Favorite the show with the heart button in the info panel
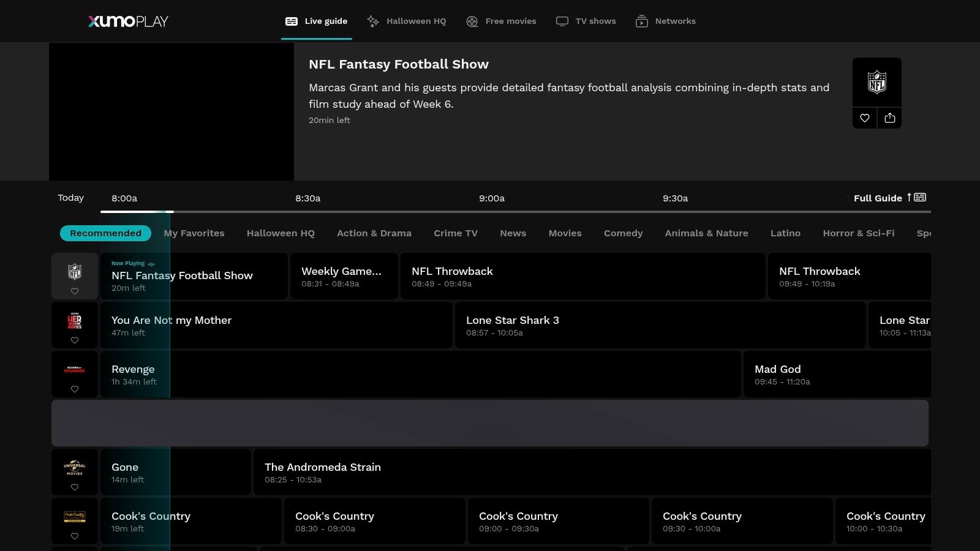This screenshot has height=551, width=980. pyautogui.click(x=864, y=118)
